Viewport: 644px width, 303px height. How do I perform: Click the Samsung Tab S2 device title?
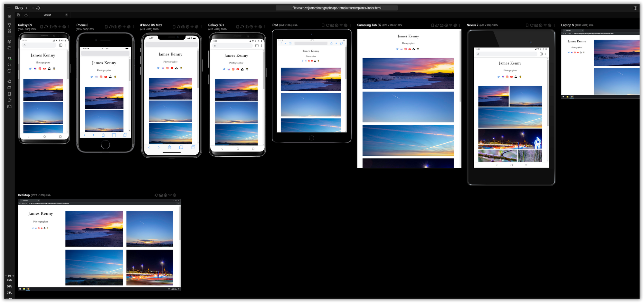(x=369, y=25)
